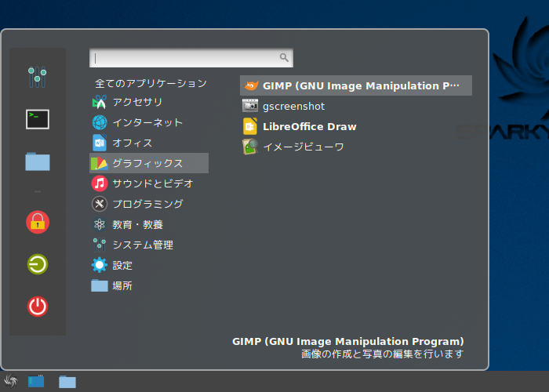Image resolution: width=549 pixels, height=392 pixels.
Task: Click the Internet globe icon
Action: pos(100,122)
